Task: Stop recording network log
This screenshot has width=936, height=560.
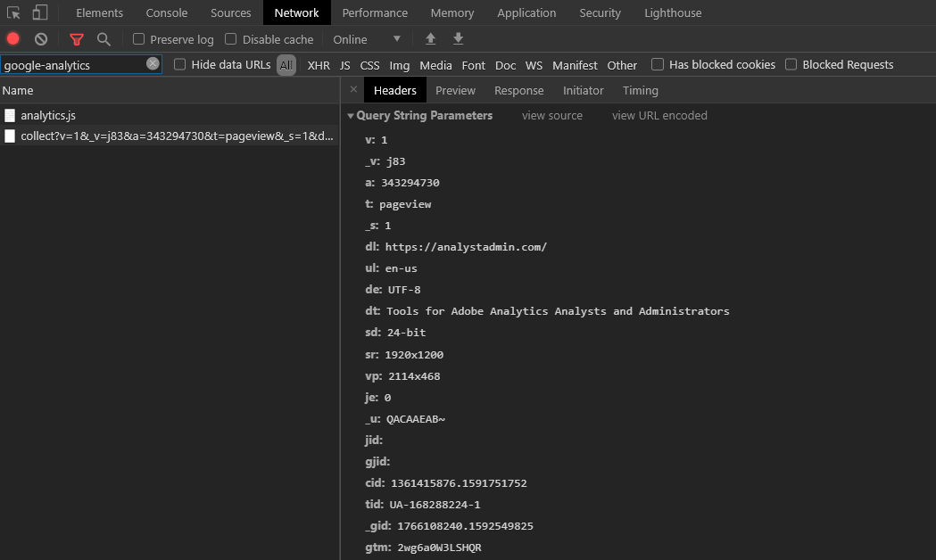Action: 13,39
